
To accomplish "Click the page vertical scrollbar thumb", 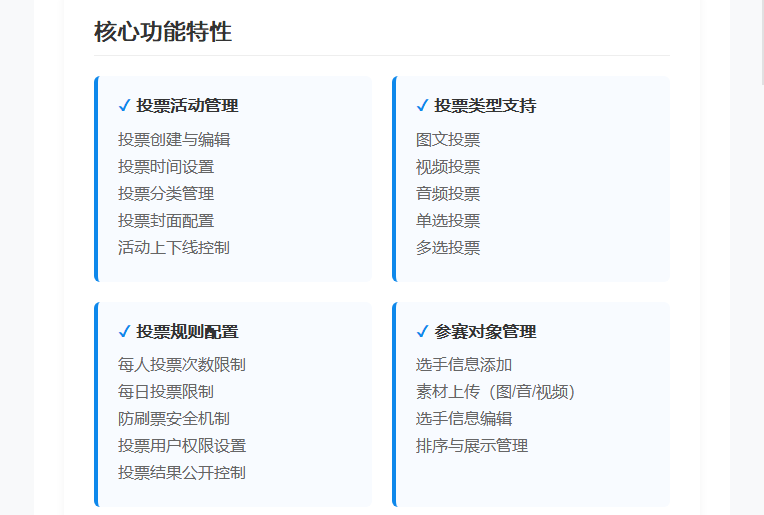I will click(763, 41).
